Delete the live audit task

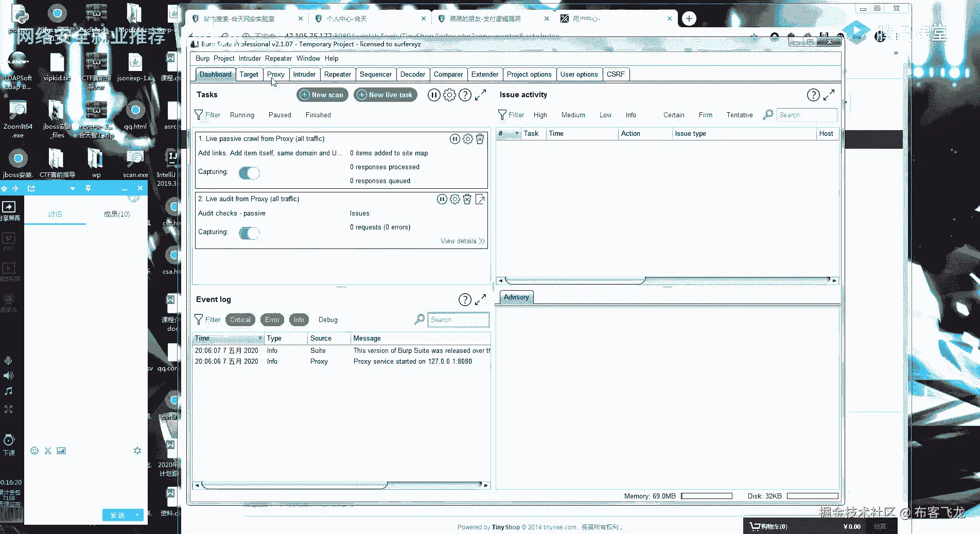[x=467, y=199]
